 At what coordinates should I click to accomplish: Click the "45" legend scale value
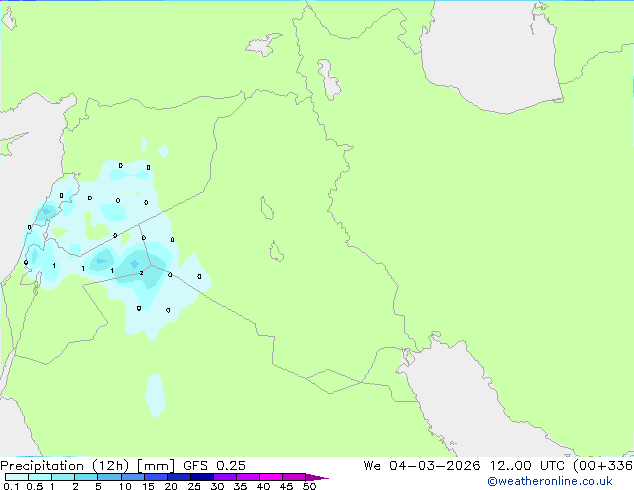pyautogui.click(x=286, y=486)
